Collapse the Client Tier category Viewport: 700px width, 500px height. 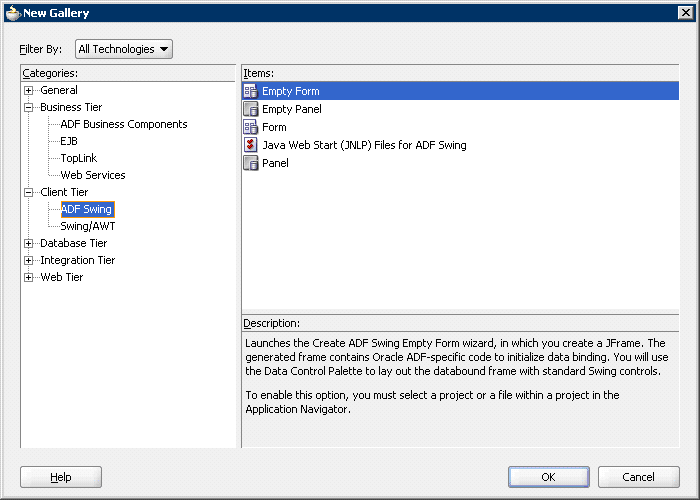point(29,193)
